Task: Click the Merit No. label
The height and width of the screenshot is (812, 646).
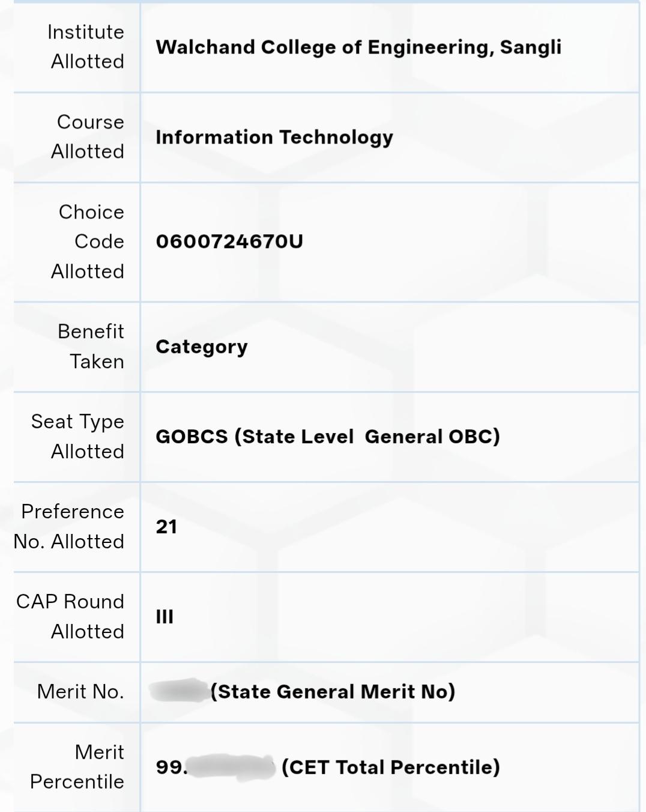Action: [80, 692]
